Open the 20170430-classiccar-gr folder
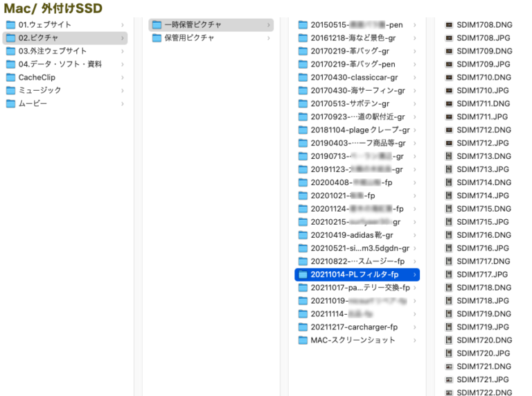The image size is (532, 396). pyautogui.click(x=354, y=78)
